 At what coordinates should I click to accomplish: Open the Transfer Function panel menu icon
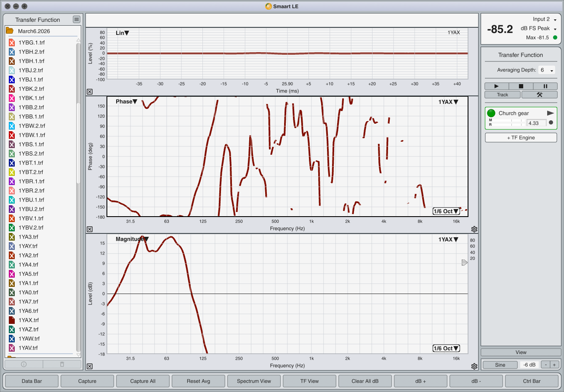[x=76, y=19]
